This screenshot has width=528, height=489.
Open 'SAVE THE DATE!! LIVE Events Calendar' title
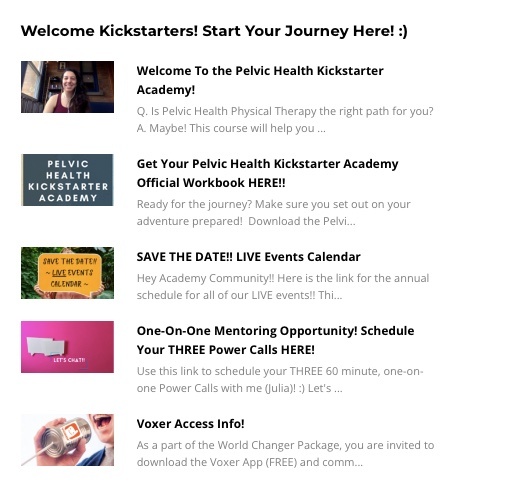tap(249, 257)
